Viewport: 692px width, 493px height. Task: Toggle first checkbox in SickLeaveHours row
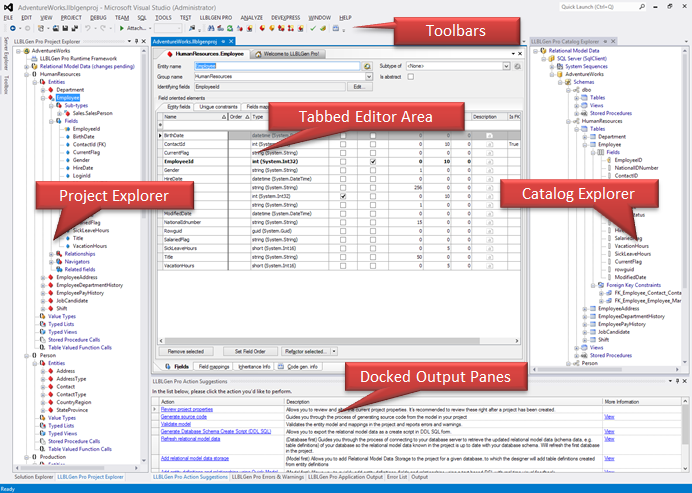343,248
